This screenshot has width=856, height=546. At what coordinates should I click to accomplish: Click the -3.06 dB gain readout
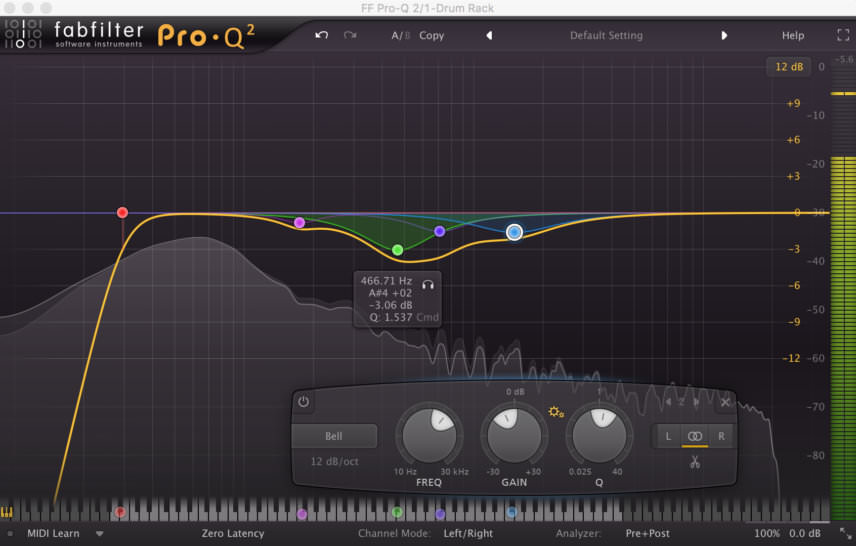pyautogui.click(x=390, y=305)
